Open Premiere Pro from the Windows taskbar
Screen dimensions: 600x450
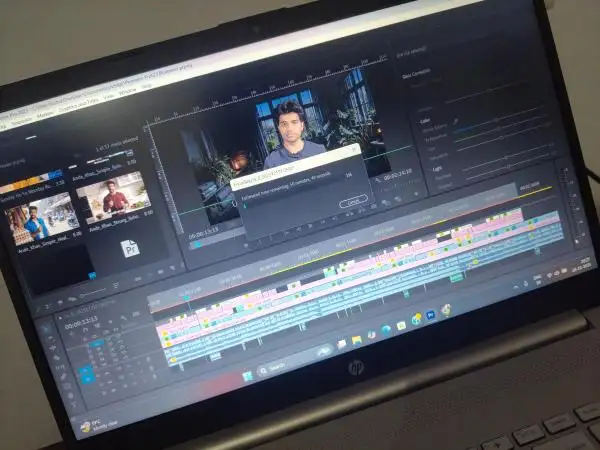pos(430,314)
